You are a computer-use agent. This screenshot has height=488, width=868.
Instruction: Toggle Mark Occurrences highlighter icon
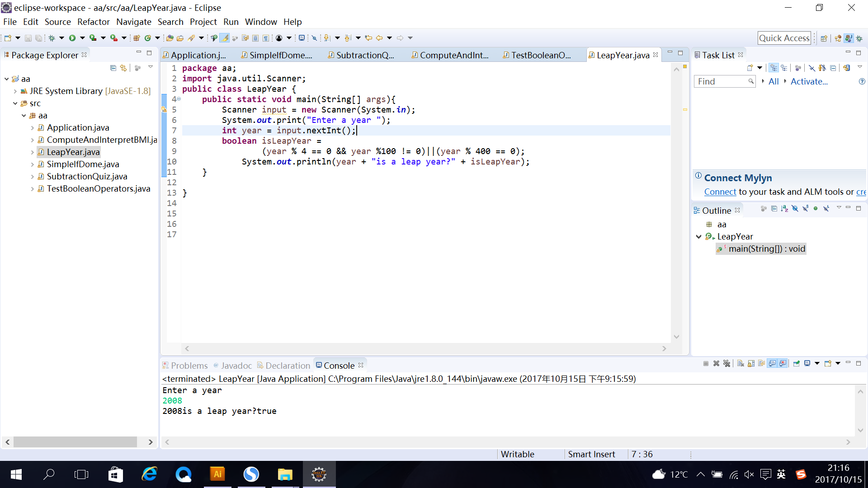tap(225, 38)
